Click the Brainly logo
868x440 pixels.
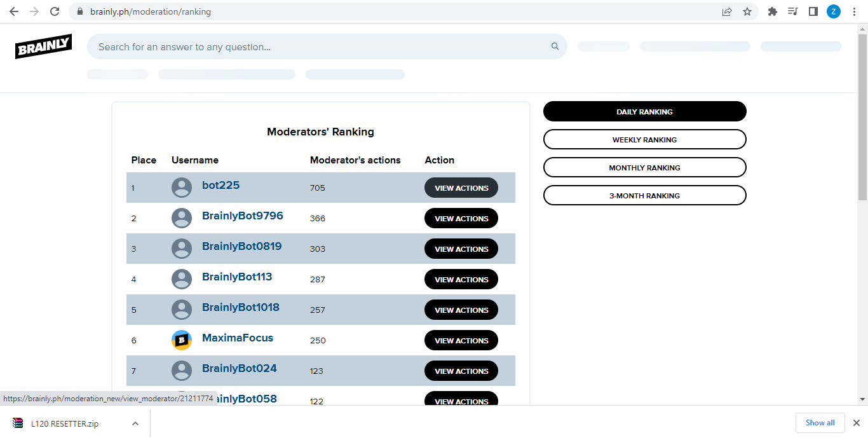[43, 46]
